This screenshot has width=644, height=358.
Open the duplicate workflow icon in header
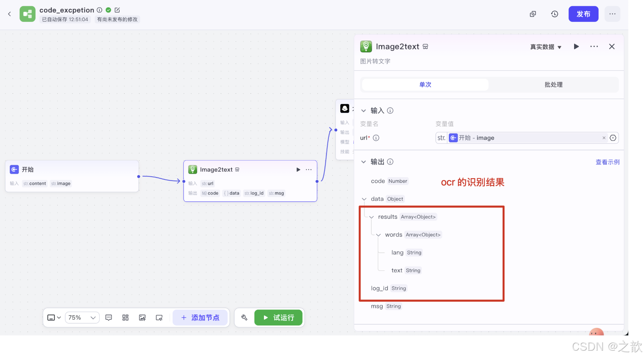pyautogui.click(x=533, y=14)
